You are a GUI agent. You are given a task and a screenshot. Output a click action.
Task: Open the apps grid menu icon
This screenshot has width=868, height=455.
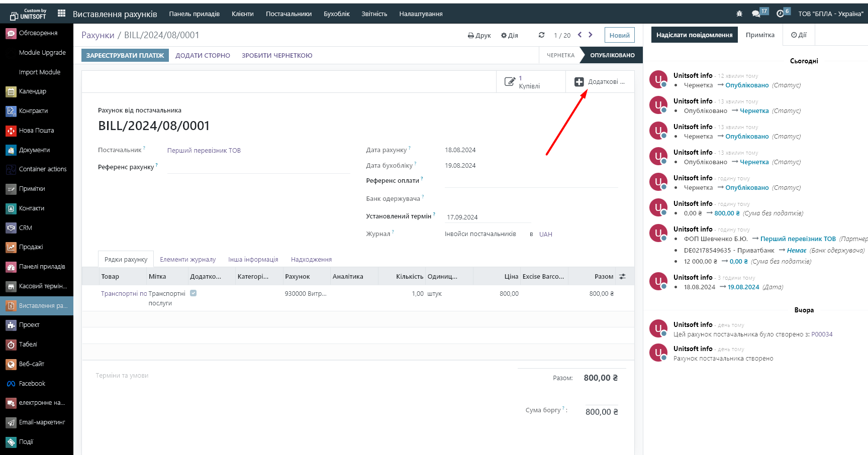point(61,14)
